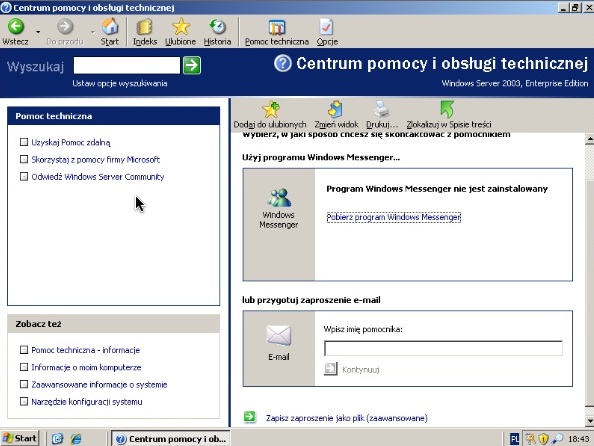Image resolution: width=594 pixels, height=446 pixels.
Task: Open the Wstecz history dropdown arrow
Action: click(x=38, y=32)
